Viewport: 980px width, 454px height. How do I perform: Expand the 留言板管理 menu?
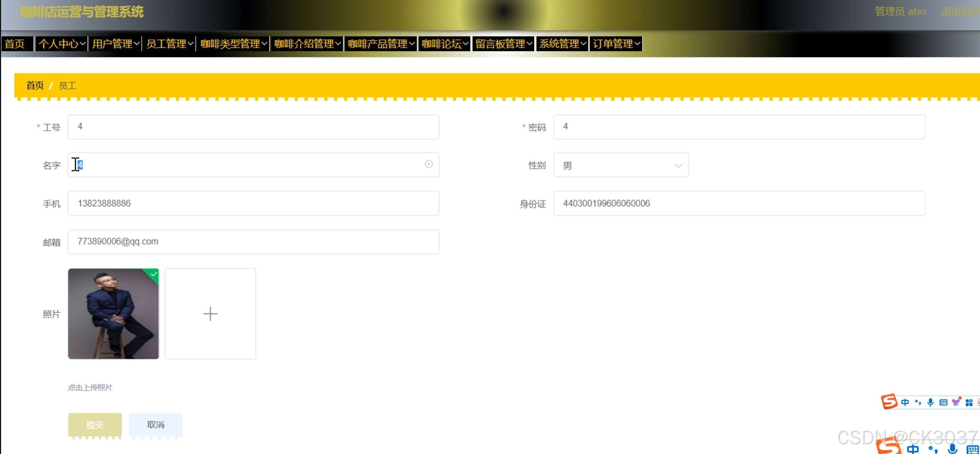[x=503, y=44]
